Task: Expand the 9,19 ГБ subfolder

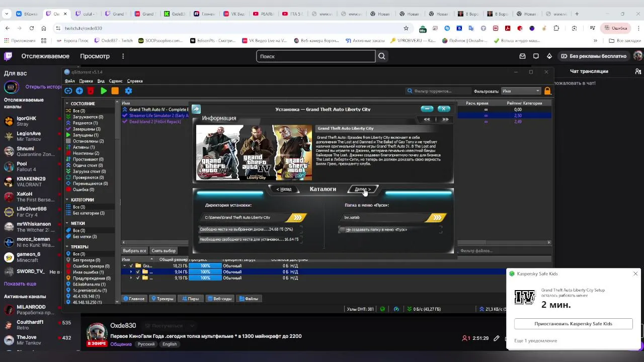Action: (x=131, y=278)
